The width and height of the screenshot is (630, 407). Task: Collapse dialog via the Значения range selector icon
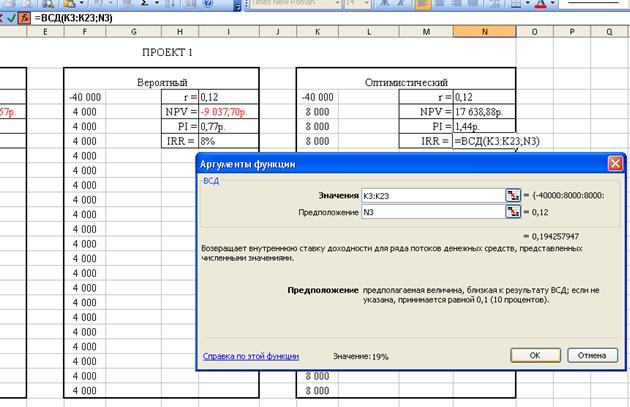coord(513,196)
